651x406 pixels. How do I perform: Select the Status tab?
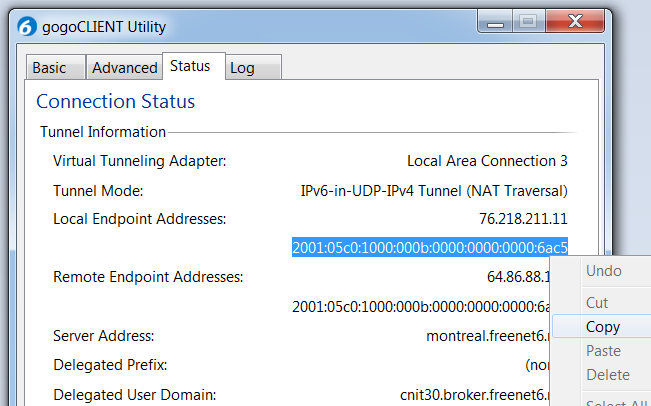pyautogui.click(x=190, y=66)
